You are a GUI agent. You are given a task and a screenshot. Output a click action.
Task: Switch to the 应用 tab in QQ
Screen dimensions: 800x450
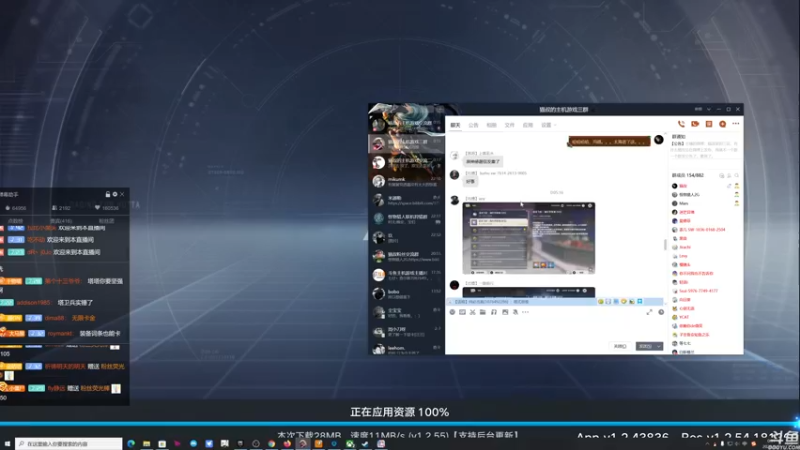click(x=528, y=125)
